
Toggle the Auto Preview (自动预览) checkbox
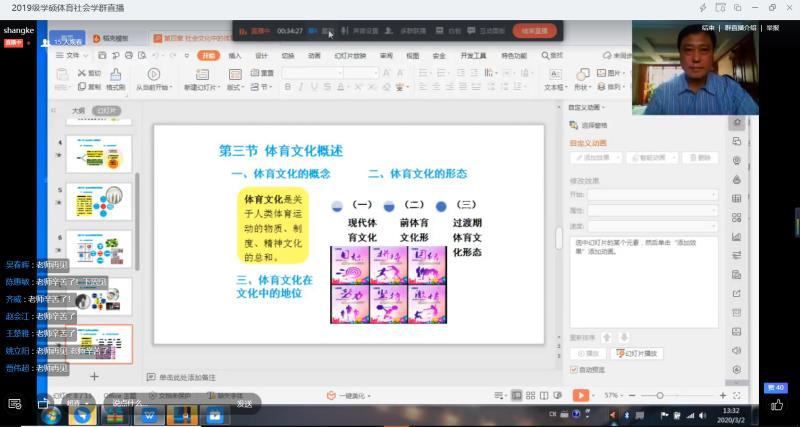(x=573, y=369)
